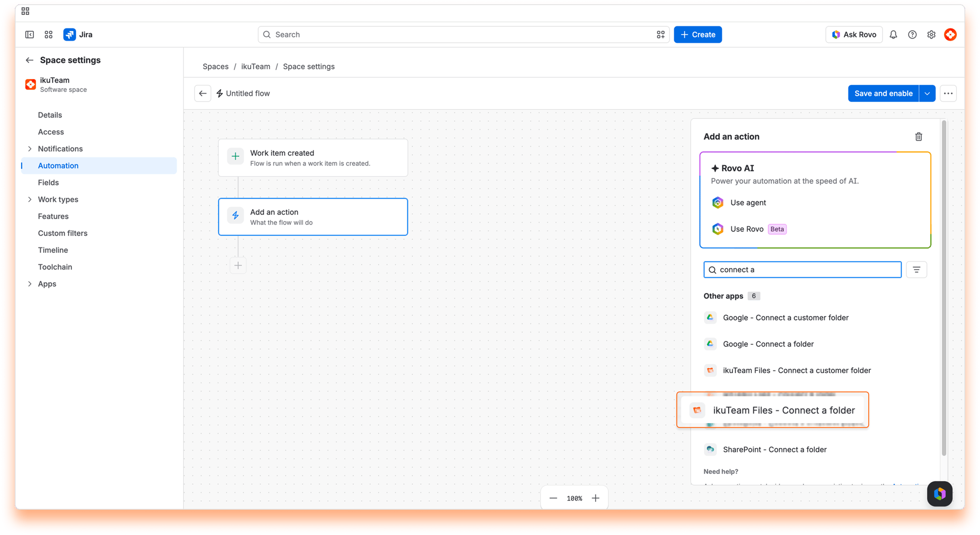The height and width of the screenshot is (535, 980).
Task: Open the user profile avatar
Action: coord(950,34)
